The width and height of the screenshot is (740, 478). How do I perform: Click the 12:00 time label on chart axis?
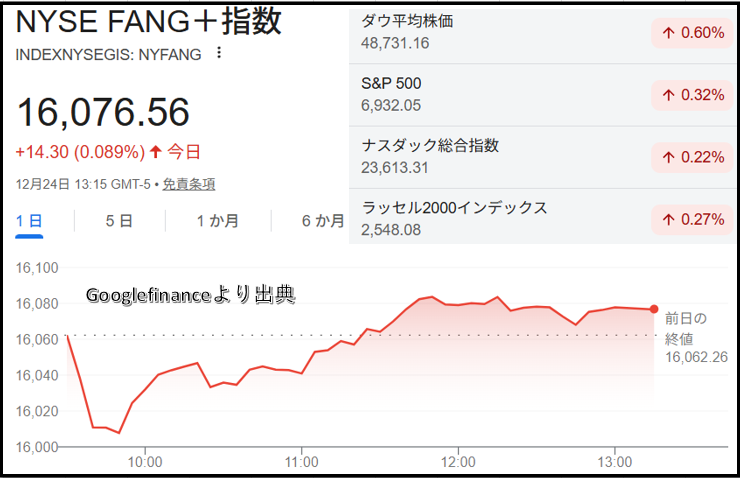coord(458,462)
